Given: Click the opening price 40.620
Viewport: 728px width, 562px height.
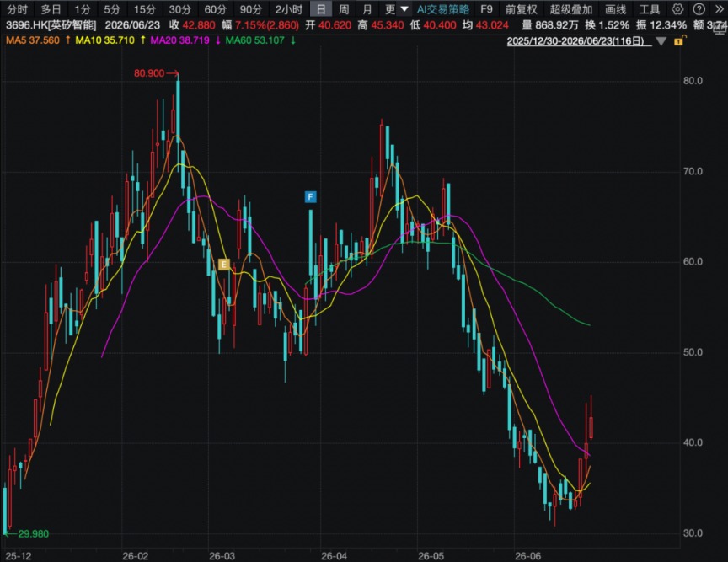Looking at the screenshot, I should [335, 25].
